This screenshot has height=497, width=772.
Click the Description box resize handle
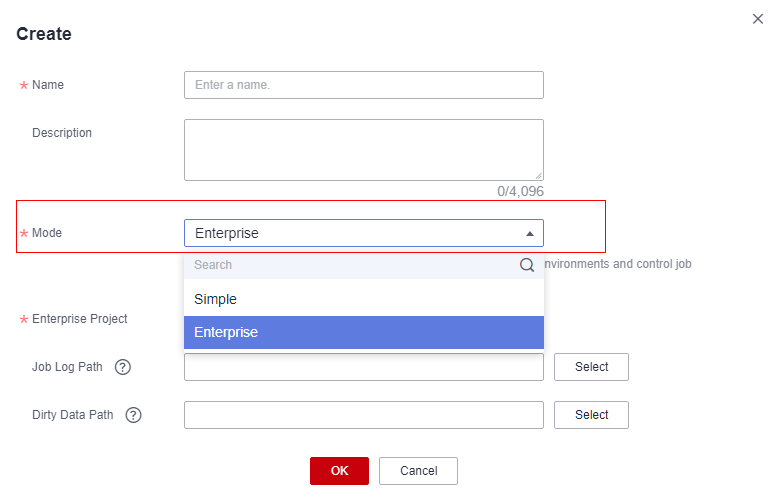539,175
